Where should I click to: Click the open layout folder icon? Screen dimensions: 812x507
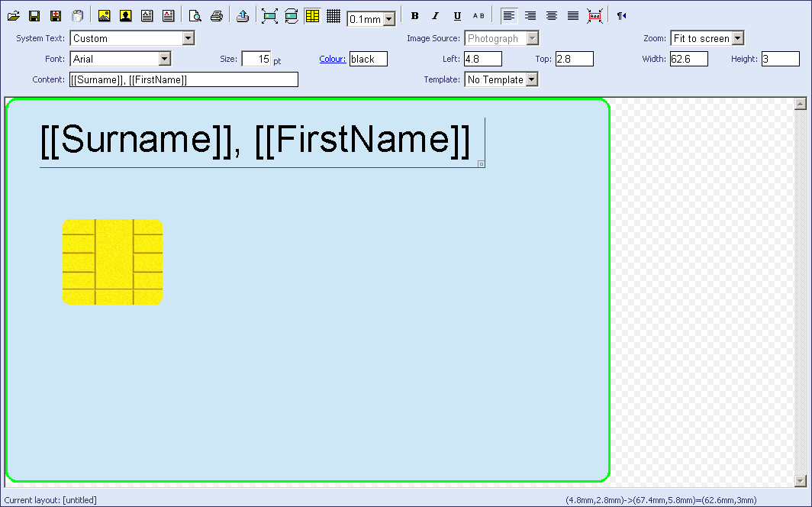[14, 16]
